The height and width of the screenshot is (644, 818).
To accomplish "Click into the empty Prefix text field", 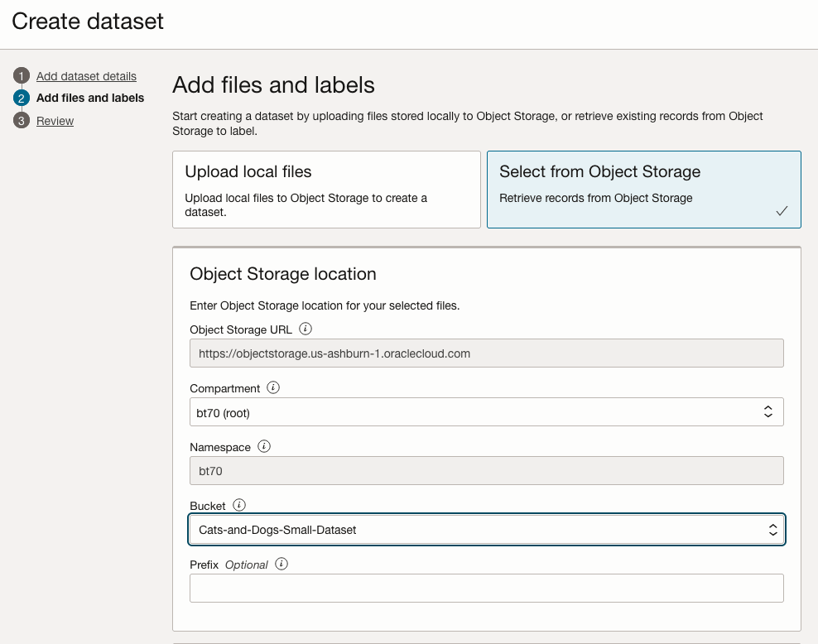I will point(486,589).
